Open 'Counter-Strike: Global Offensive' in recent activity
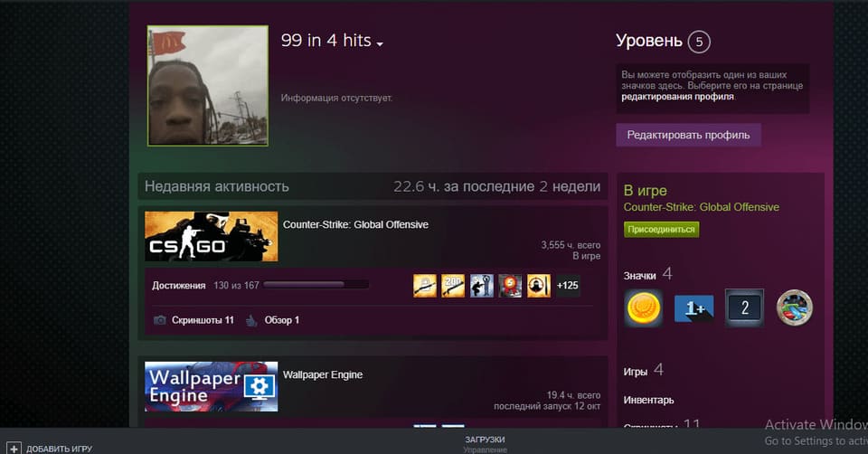Viewport: 868px width, 454px height. click(355, 224)
